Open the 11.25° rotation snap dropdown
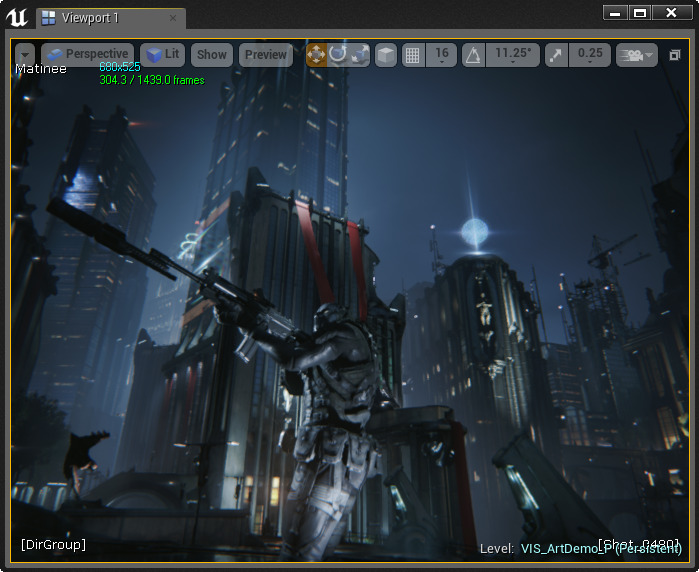The width and height of the screenshot is (699, 572). tap(513, 55)
